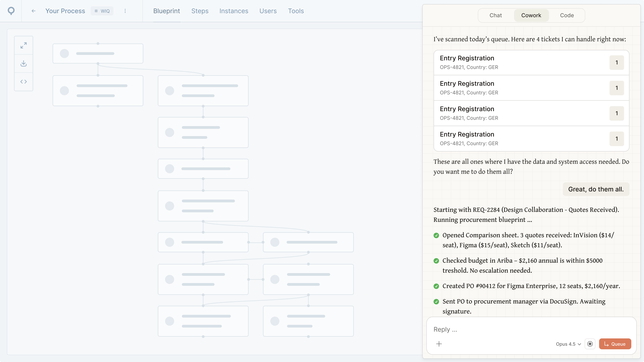Click the Great, do them all reply
The width and height of the screenshot is (644, 362).
coord(596,189)
